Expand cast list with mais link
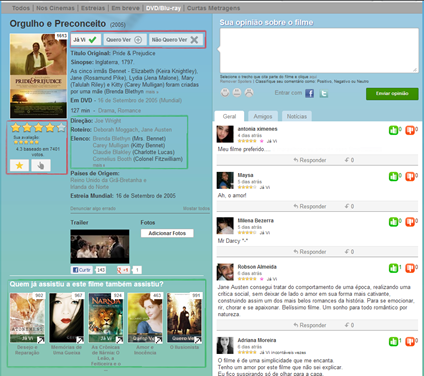This screenshot has width=424, height=376. click(99, 165)
